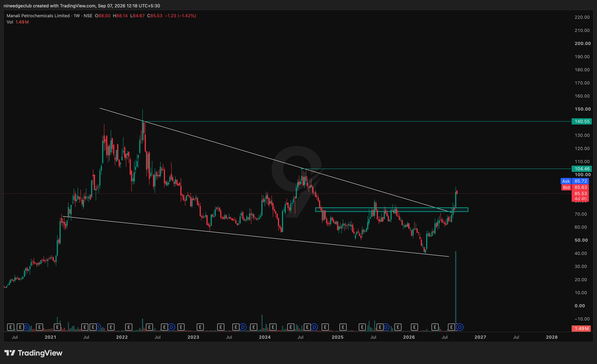Open the 2022 dividend D marker
The width and height of the screenshot is (597, 364).
171,327
